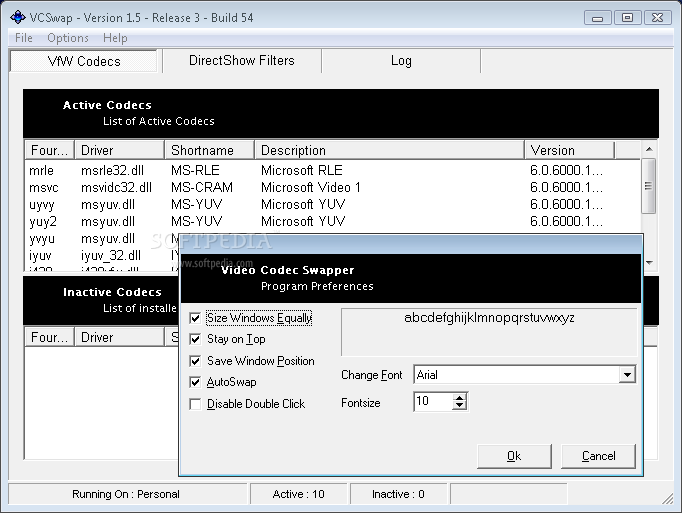
Task: Switch to the DirectShow Filters tab
Action: [242, 60]
